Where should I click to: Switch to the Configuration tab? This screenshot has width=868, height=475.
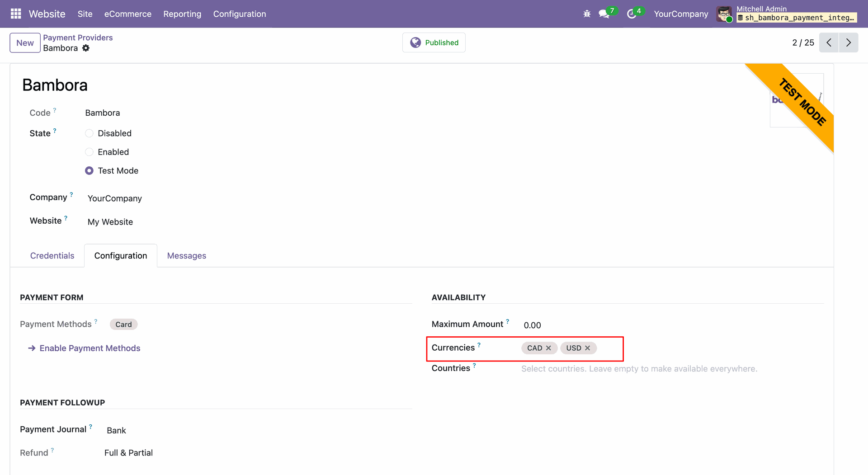[x=121, y=256]
